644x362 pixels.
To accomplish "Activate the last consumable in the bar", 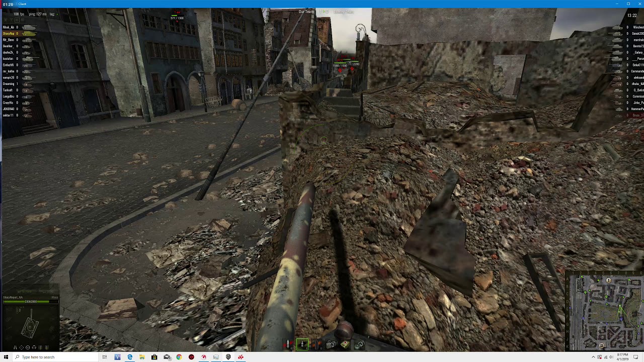I will [x=359, y=344].
